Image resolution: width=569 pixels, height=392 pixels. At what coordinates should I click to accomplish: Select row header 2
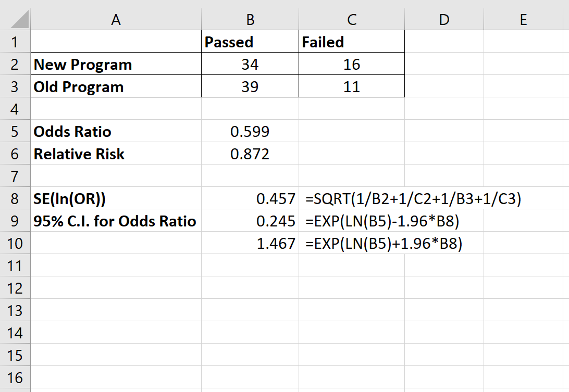tap(16, 64)
